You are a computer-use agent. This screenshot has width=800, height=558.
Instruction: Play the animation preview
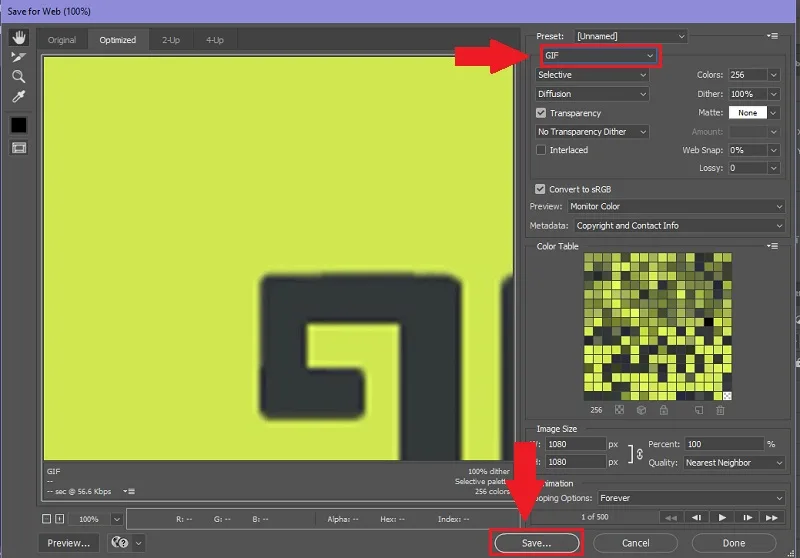point(722,517)
